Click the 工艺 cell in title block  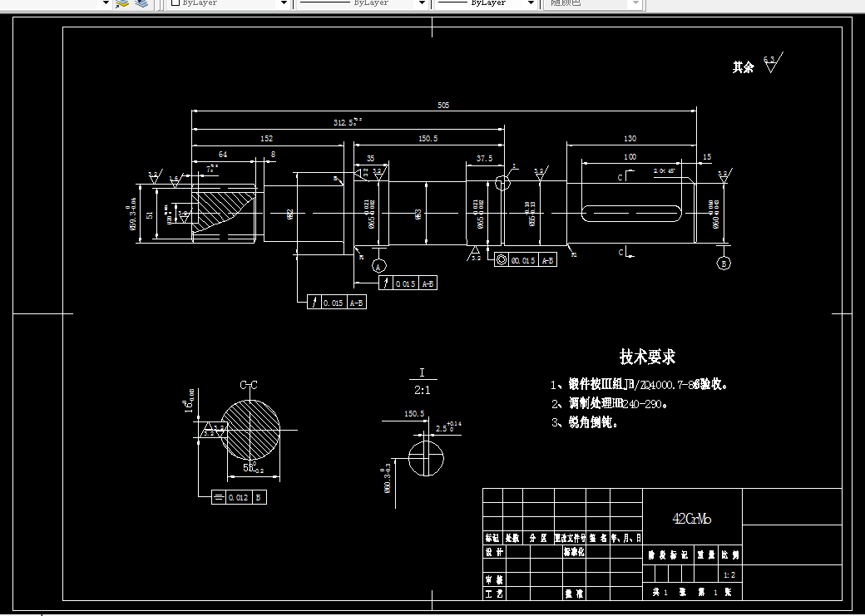click(494, 594)
